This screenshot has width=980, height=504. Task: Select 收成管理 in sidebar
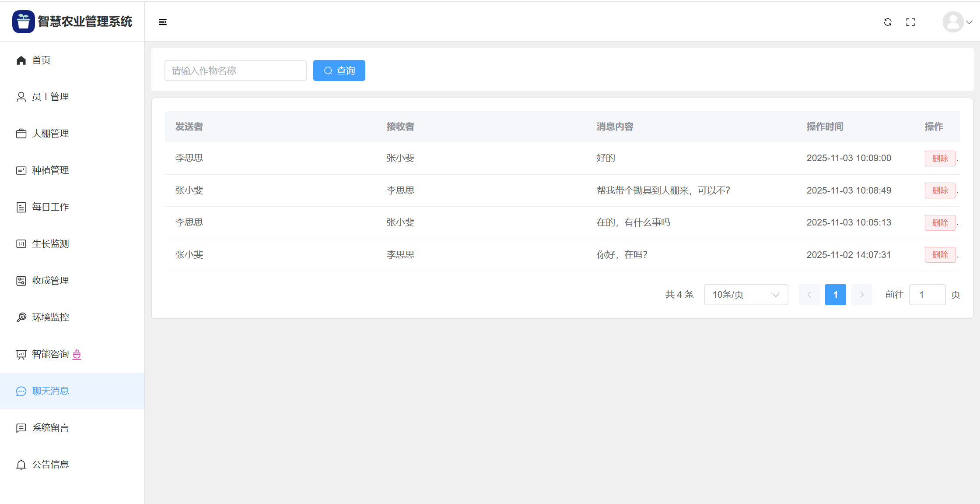pos(50,281)
